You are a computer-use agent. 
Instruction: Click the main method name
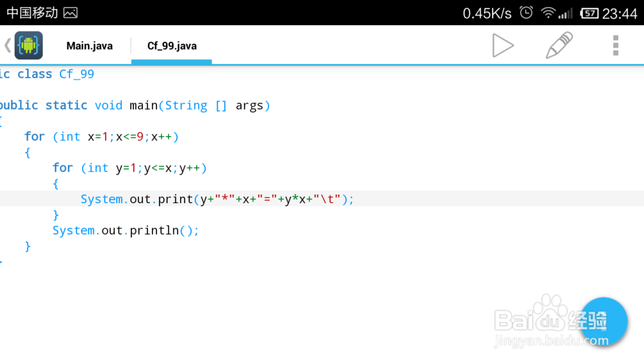point(144,105)
